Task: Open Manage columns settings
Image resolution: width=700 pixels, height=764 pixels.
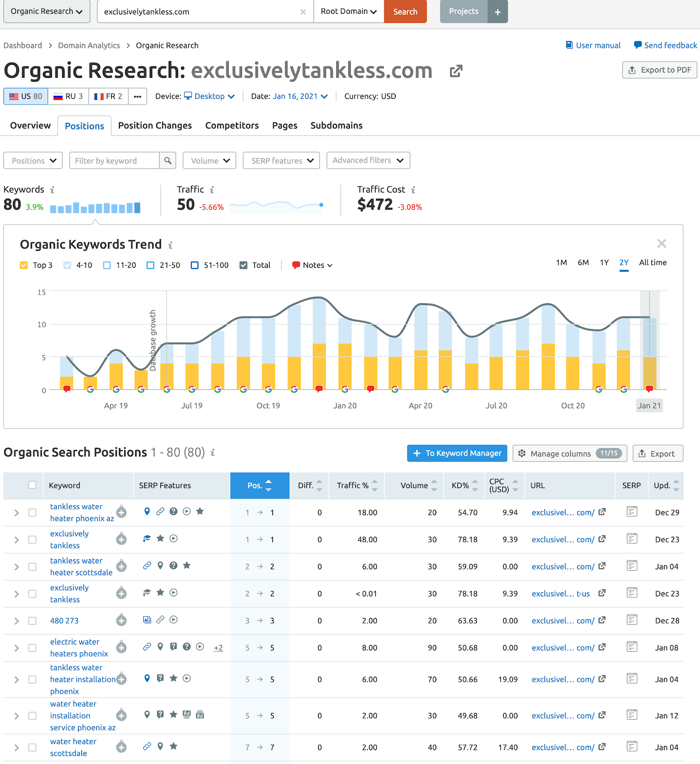Action: click(570, 453)
